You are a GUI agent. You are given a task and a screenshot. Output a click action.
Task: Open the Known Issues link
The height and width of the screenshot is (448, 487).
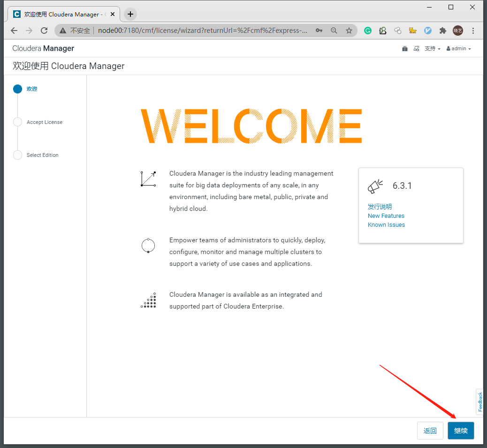pos(387,225)
